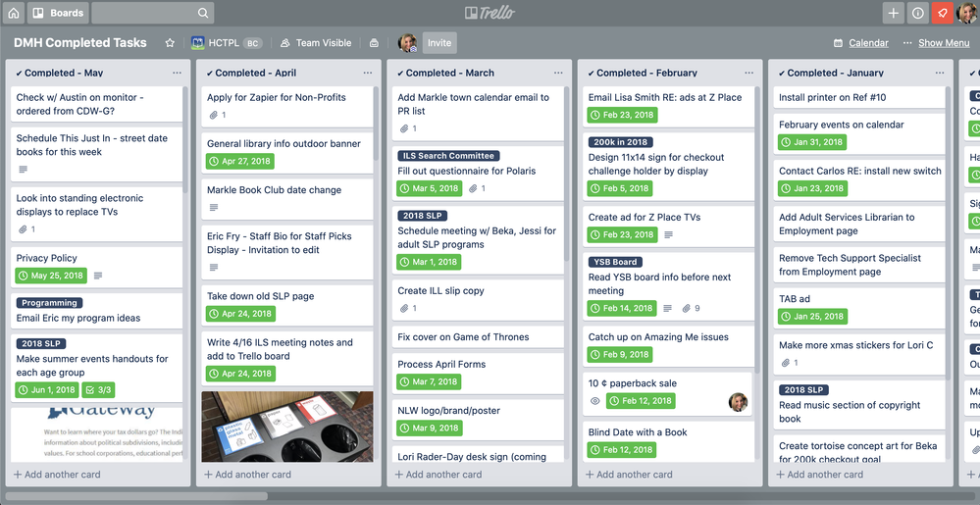
Task: Open the information icon
Action: [917, 13]
